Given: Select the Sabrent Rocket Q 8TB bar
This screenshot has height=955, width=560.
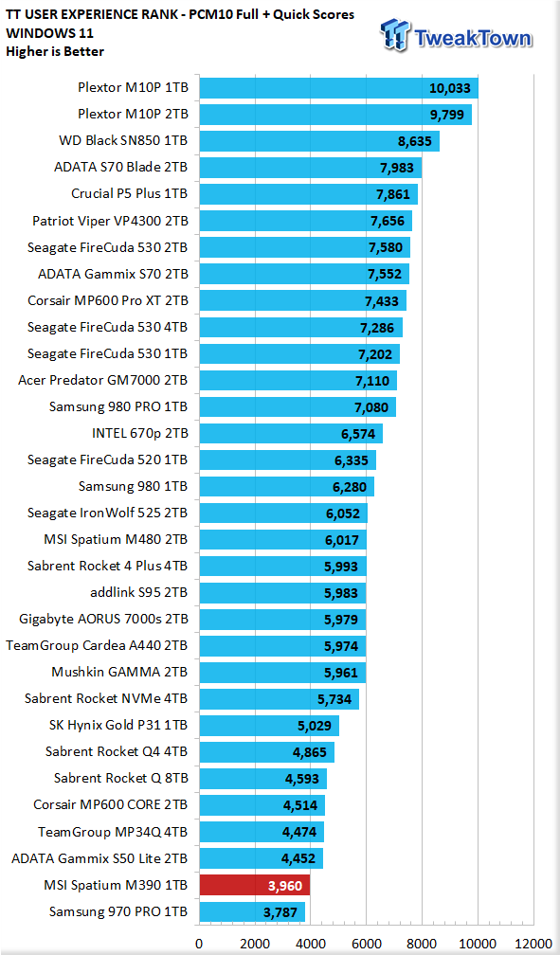Looking at the screenshot, I should 263,779.
